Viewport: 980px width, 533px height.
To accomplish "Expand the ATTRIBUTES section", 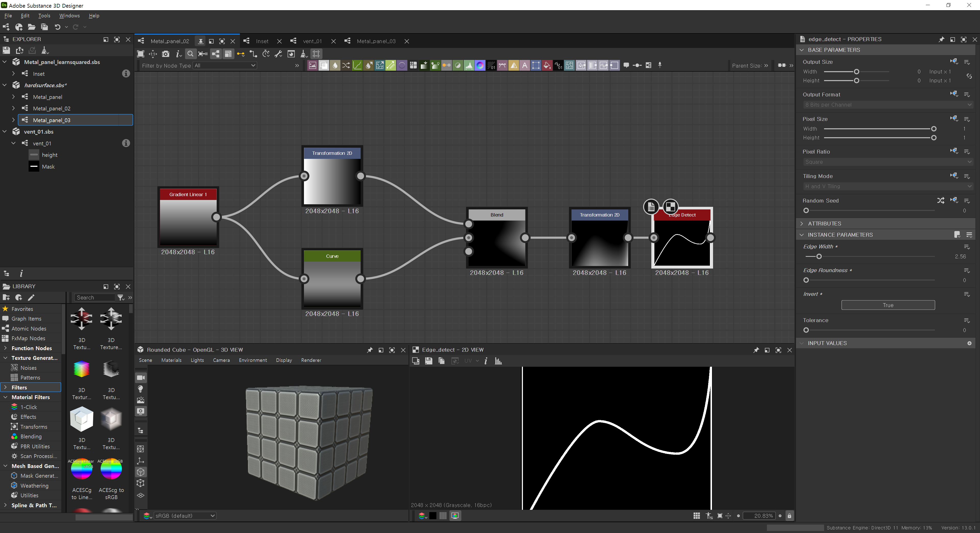I will point(824,224).
